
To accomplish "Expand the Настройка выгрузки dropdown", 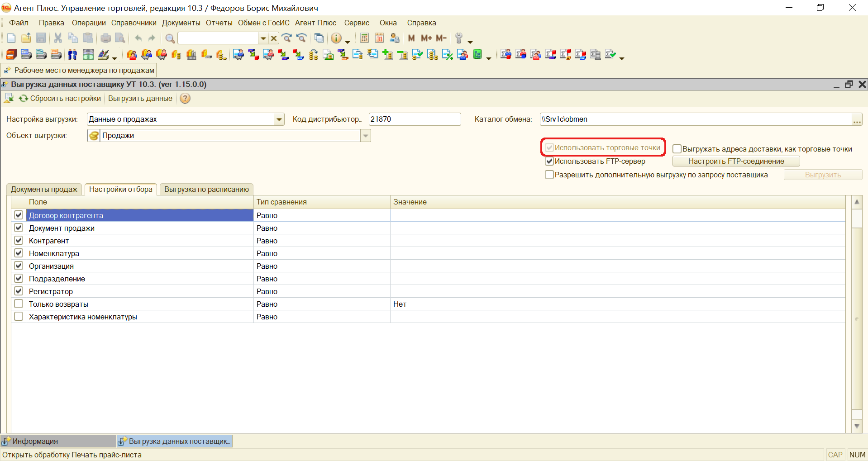I will (x=279, y=119).
